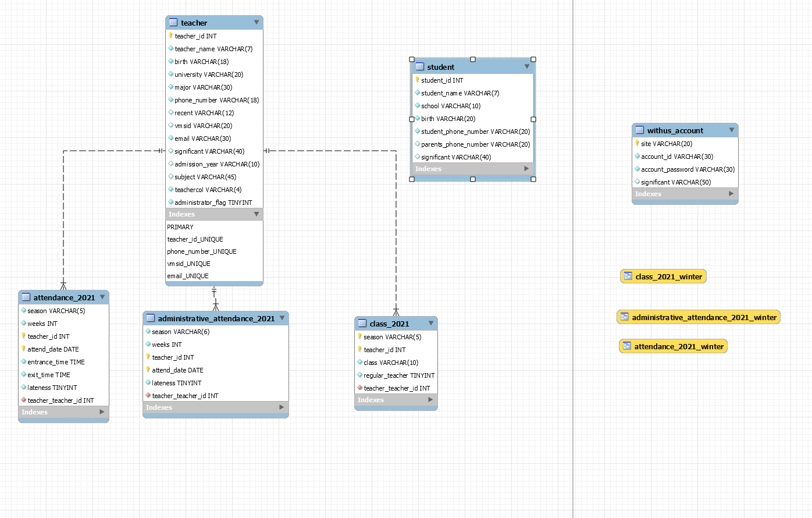Click the teacher_teacher_id foreign key icon in attendance_2021

[x=24, y=400]
